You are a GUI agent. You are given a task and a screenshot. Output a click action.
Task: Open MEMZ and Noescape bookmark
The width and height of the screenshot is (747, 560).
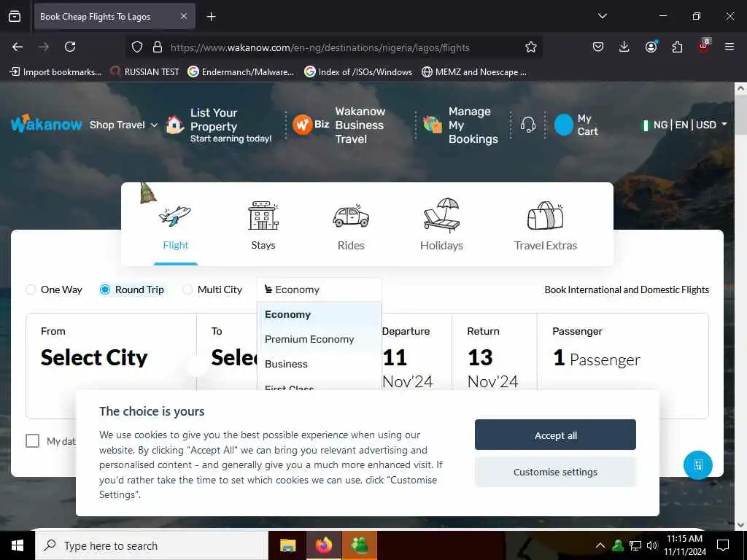click(474, 72)
